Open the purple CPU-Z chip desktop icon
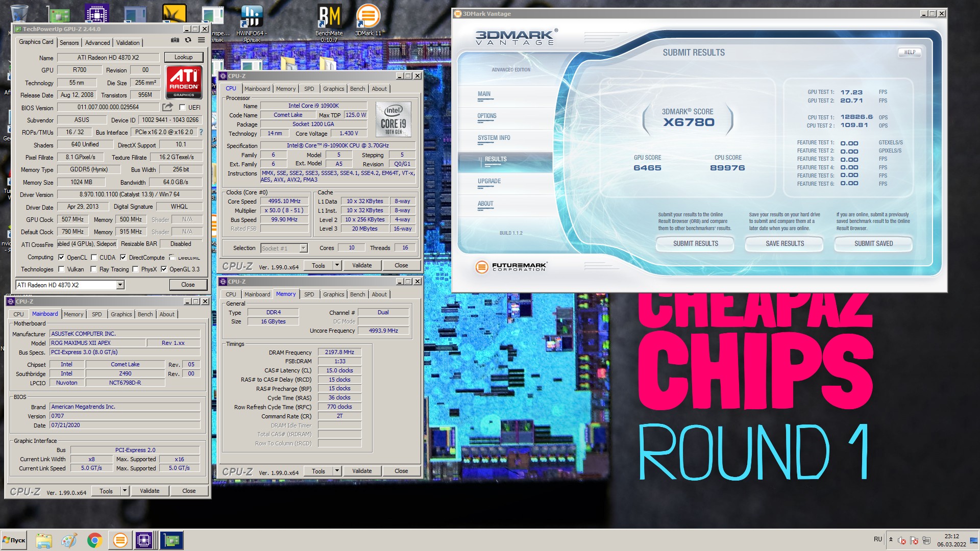The image size is (980, 551). pos(96,14)
